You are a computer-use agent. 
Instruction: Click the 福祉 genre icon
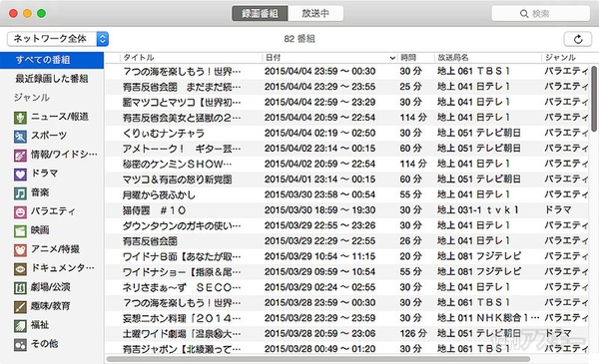click(20, 326)
